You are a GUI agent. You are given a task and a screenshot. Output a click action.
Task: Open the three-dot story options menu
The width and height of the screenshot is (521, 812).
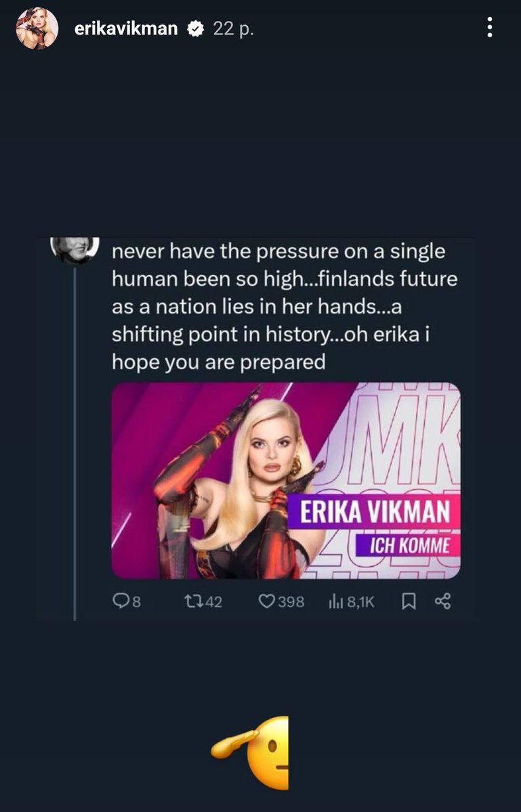click(x=489, y=28)
